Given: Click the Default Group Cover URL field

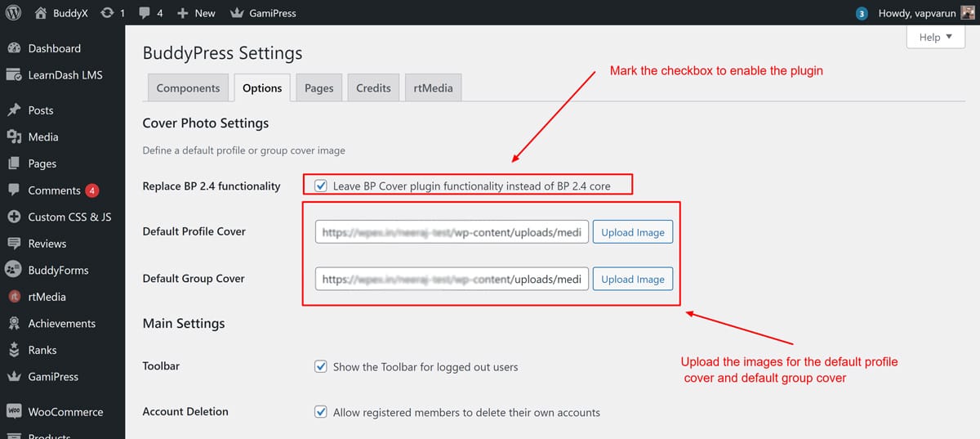Looking at the screenshot, I should click(x=452, y=280).
